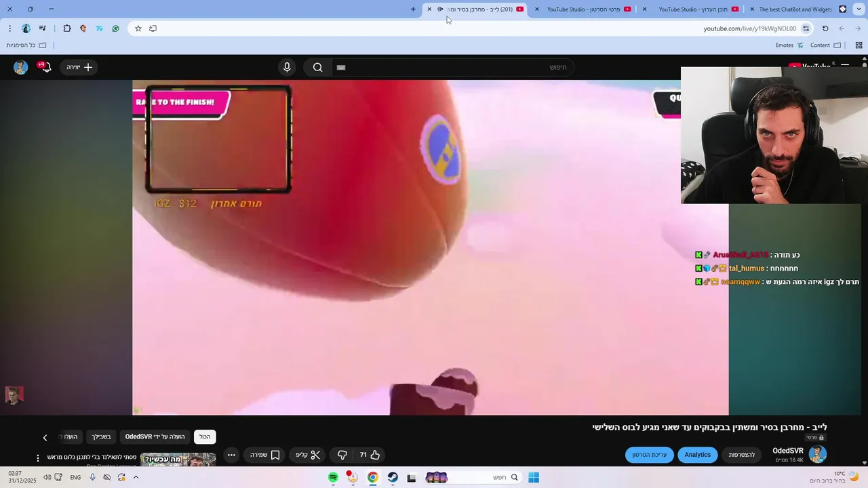Start voice search with the microphone
Image resolution: width=868 pixels, height=488 pixels.
(x=287, y=67)
